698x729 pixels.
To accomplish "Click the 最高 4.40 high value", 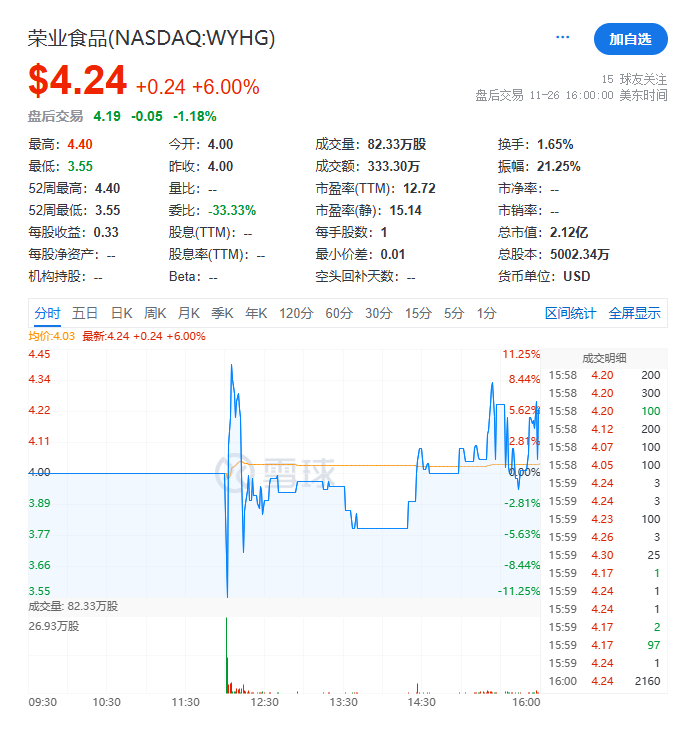I will click(80, 145).
